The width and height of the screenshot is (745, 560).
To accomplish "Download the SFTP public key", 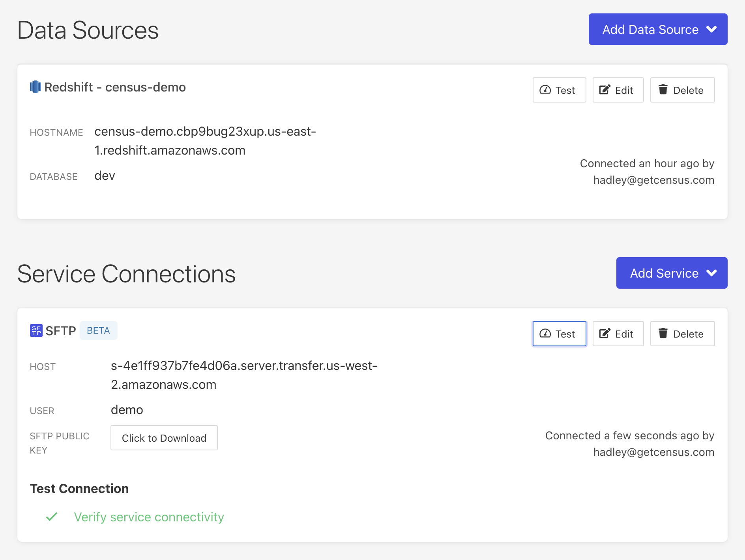I will [x=164, y=438].
